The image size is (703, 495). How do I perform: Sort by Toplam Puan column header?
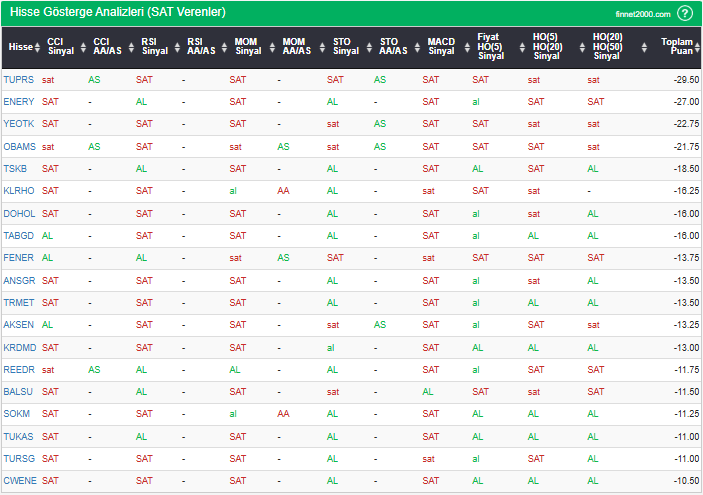[x=676, y=47]
